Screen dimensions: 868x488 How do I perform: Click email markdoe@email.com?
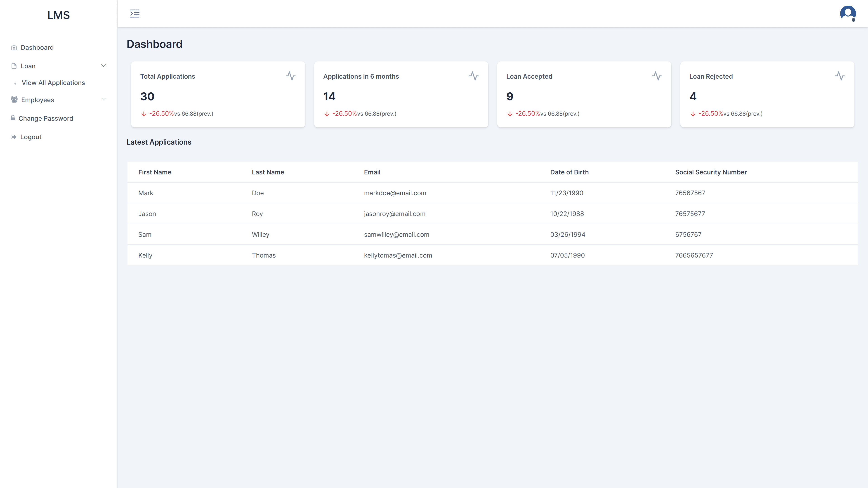[395, 193]
